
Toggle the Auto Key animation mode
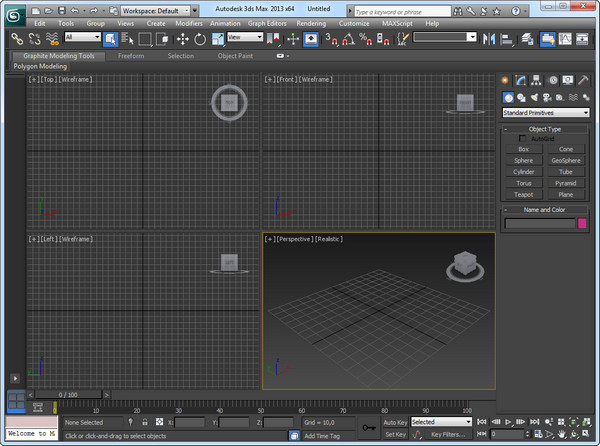click(395, 422)
